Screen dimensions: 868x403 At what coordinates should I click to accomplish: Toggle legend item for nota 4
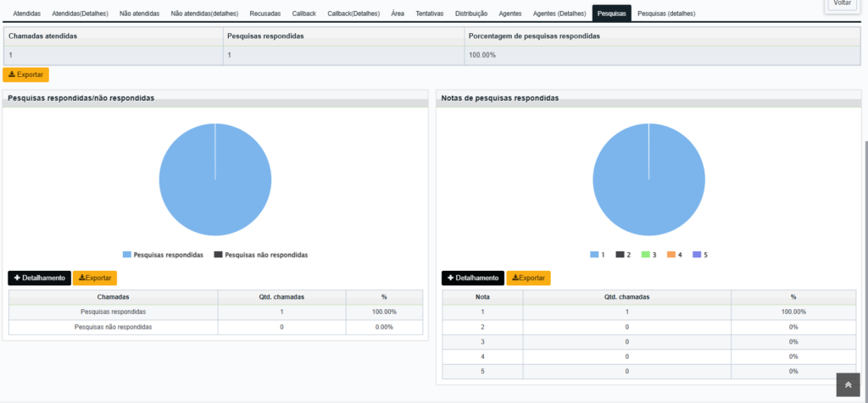click(674, 255)
